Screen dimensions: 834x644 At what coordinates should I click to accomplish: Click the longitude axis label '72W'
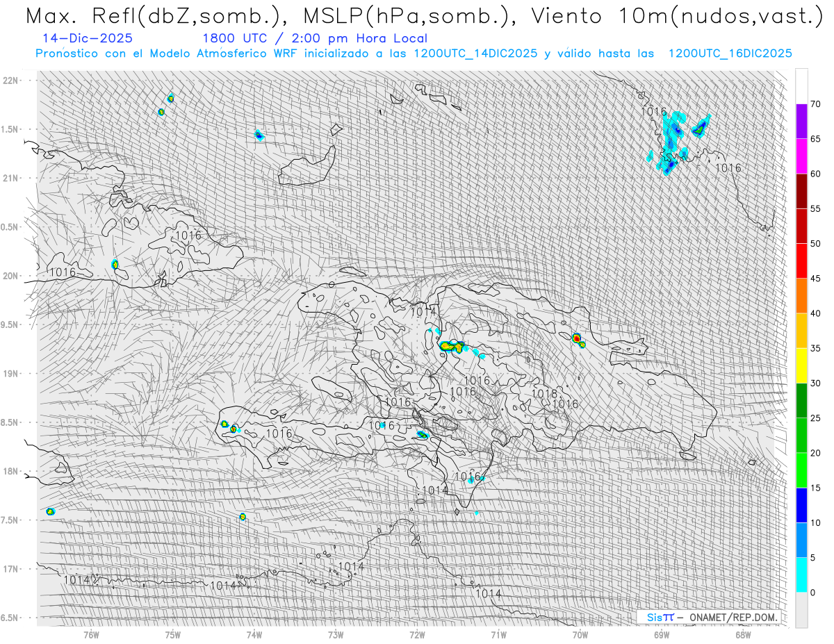(x=417, y=635)
